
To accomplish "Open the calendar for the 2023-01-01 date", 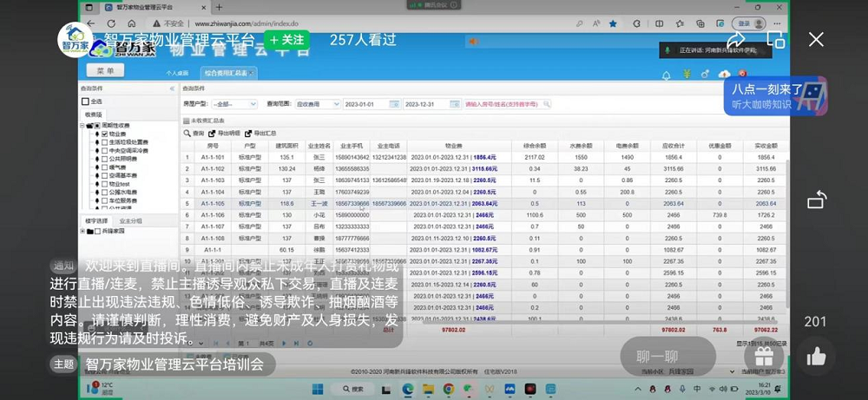I will [x=394, y=104].
